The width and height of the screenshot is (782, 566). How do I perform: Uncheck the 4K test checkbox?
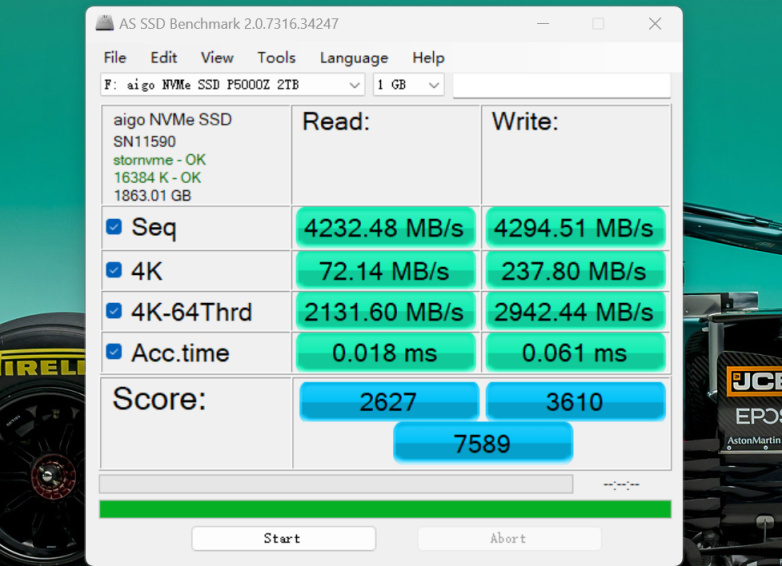[114, 270]
